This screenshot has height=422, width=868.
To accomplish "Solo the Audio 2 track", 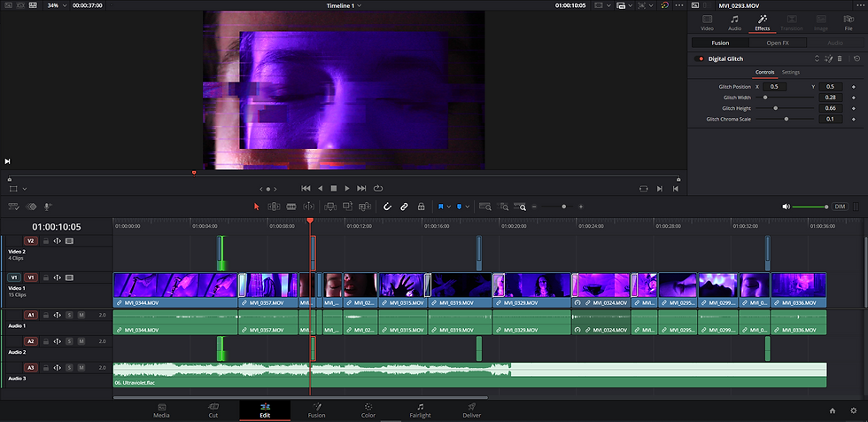I will (68, 340).
